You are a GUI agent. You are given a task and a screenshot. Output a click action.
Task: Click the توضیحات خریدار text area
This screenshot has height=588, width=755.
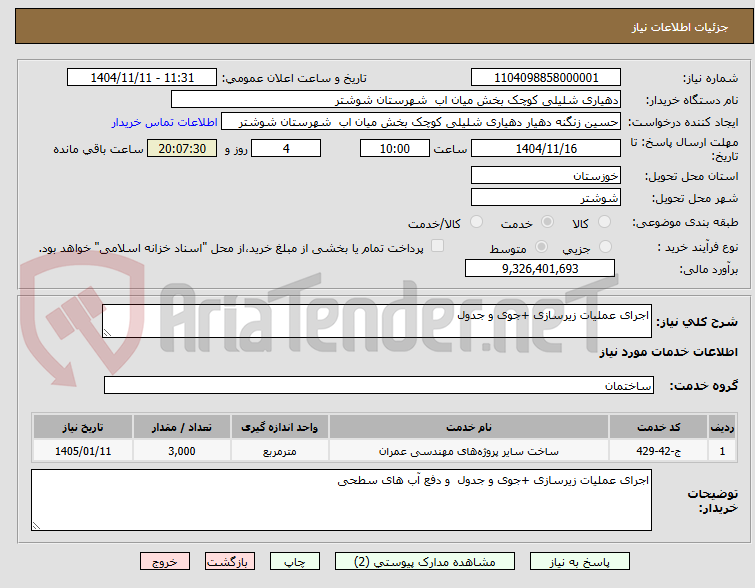pos(341,500)
